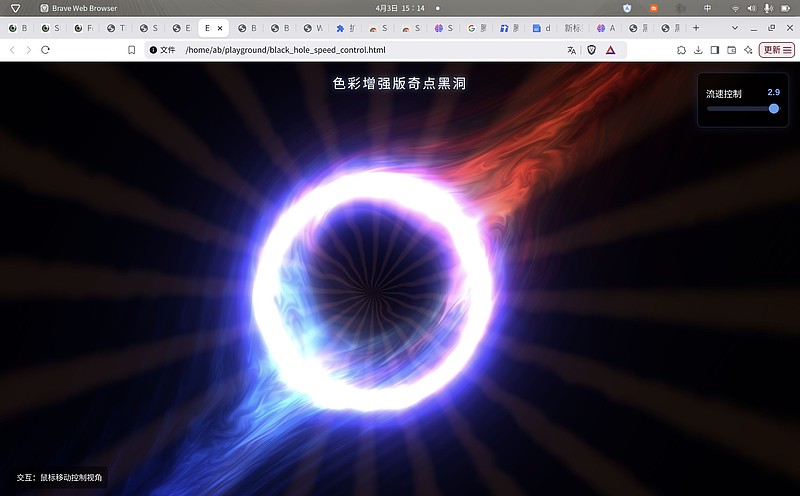Click the 流速控制 label
The image size is (800, 496).
(723, 94)
